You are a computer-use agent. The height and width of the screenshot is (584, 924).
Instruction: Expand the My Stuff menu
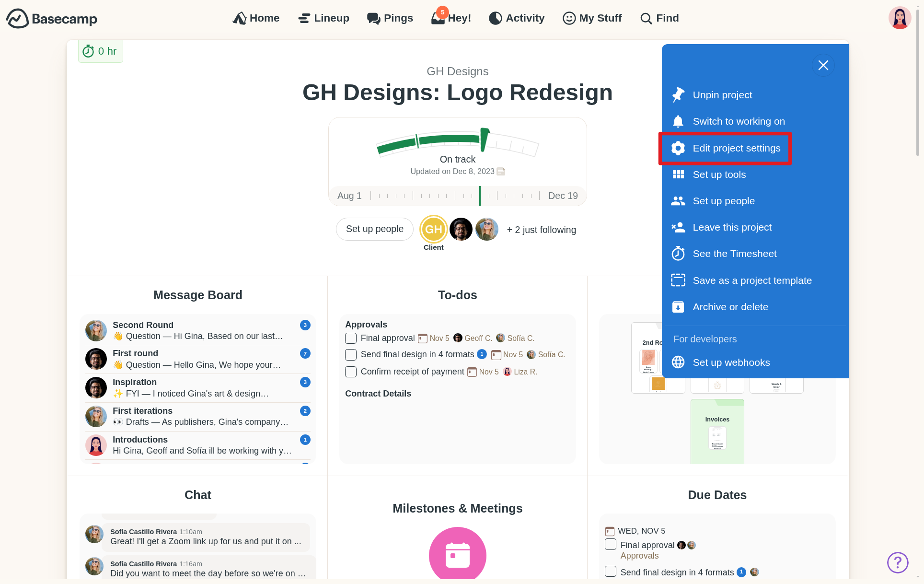[592, 18]
